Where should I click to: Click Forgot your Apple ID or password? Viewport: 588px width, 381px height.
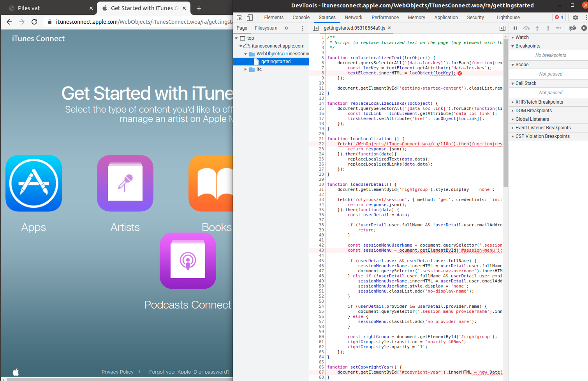189,372
